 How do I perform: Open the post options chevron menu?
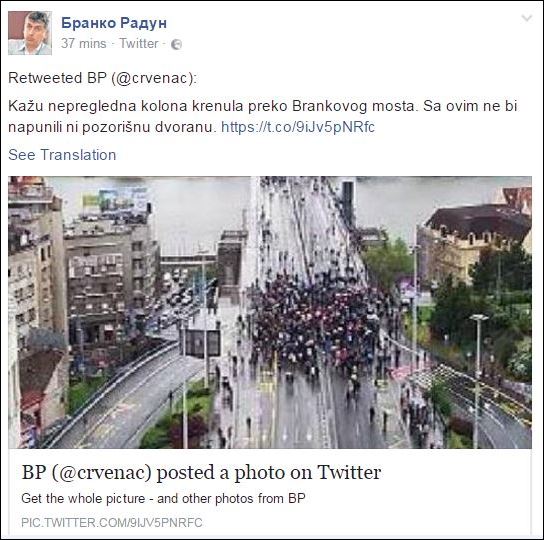[x=527, y=18]
